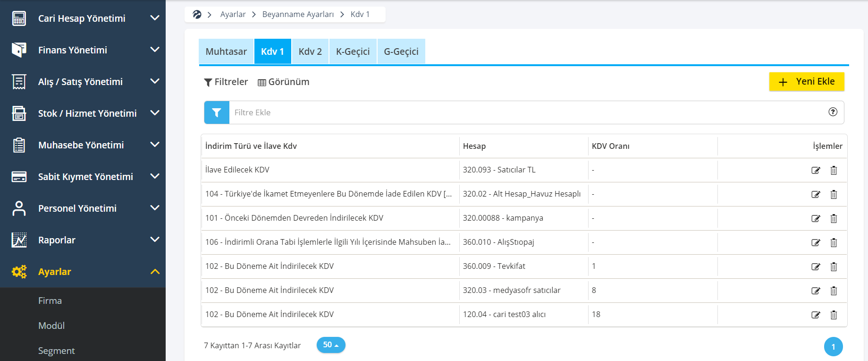Expand Alış / Satış Yönetimi chevron
This screenshot has width=868, height=361.
pos(154,81)
